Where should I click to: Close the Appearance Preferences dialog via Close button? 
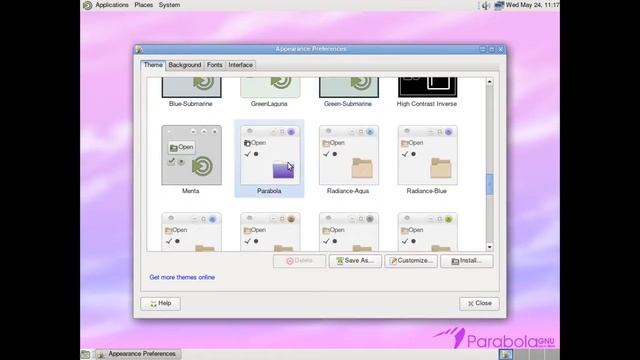pyautogui.click(x=479, y=304)
